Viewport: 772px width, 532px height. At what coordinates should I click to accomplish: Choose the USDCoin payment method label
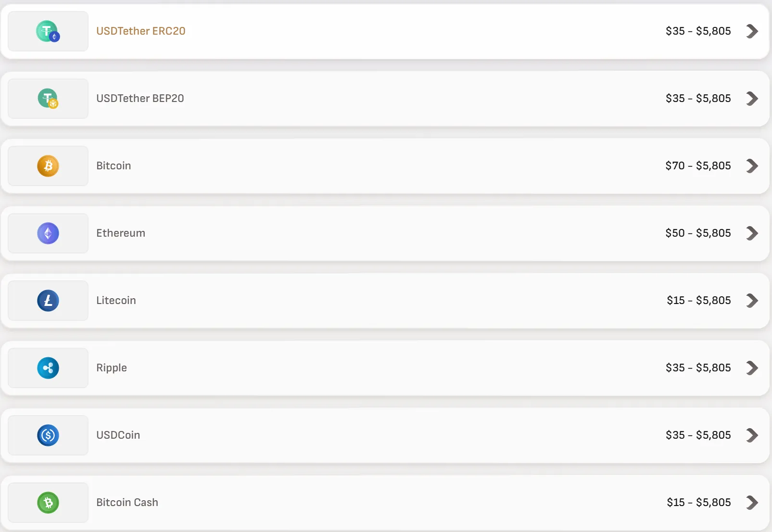[x=118, y=435]
